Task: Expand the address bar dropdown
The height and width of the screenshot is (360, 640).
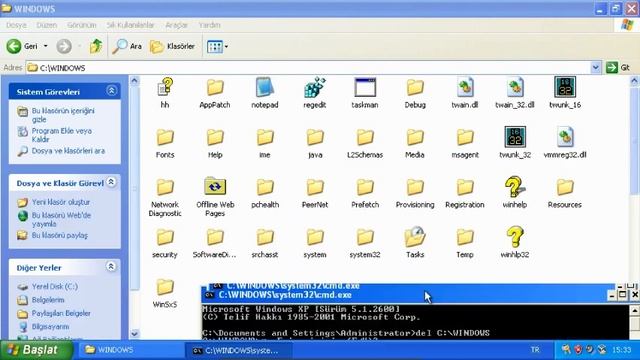Action: (x=596, y=67)
